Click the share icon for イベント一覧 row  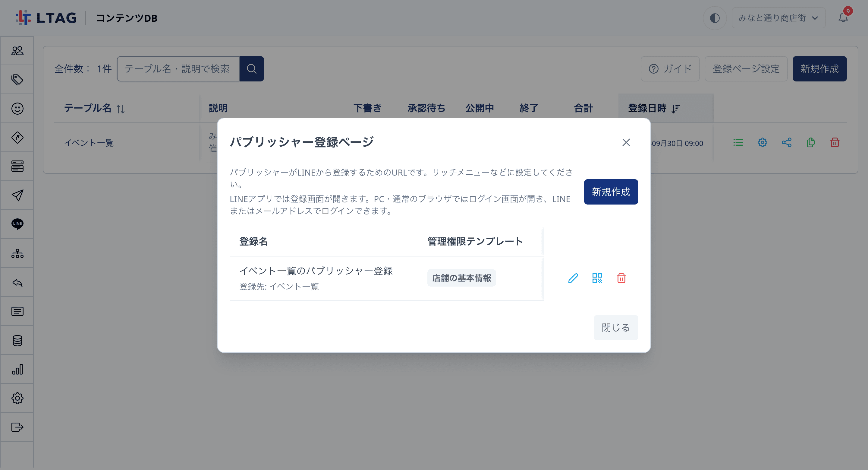[786, 143]
